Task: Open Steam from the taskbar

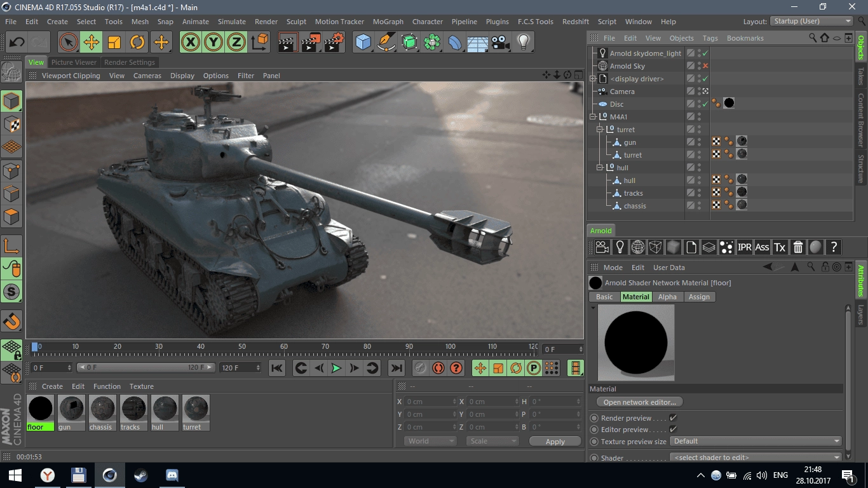Action: point(141,475)
